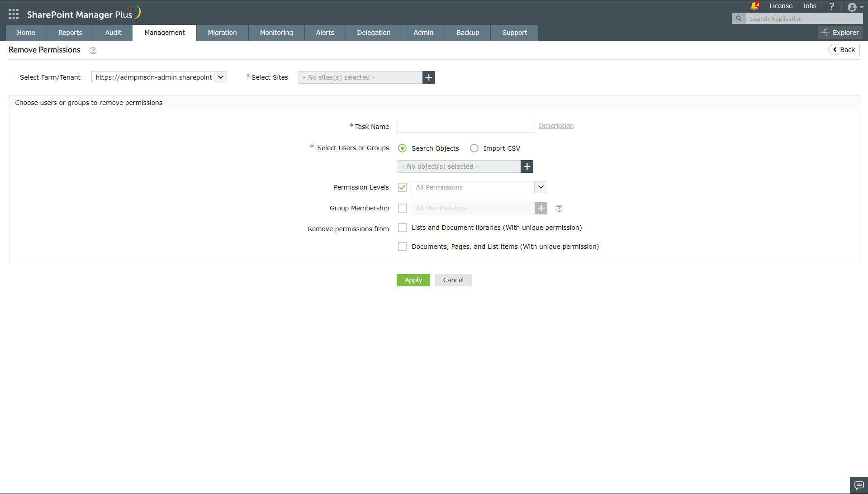868x494 pixels.
Task: Open the Migration tab
Action: click(x=223, y=33)
